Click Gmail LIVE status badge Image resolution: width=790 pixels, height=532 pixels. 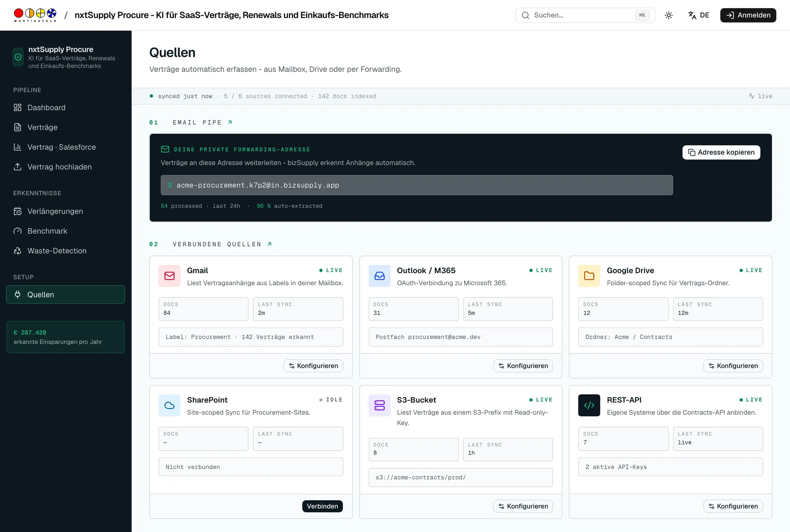click(331, 270)
